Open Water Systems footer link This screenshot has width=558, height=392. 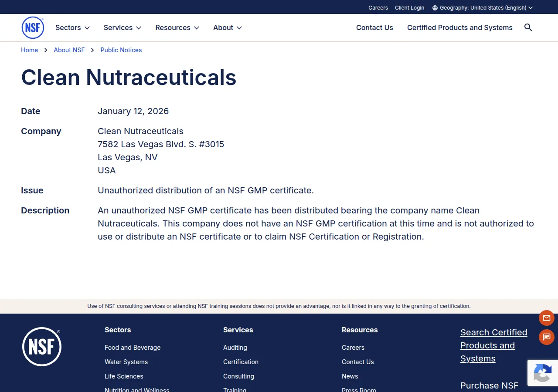point(126,362)
